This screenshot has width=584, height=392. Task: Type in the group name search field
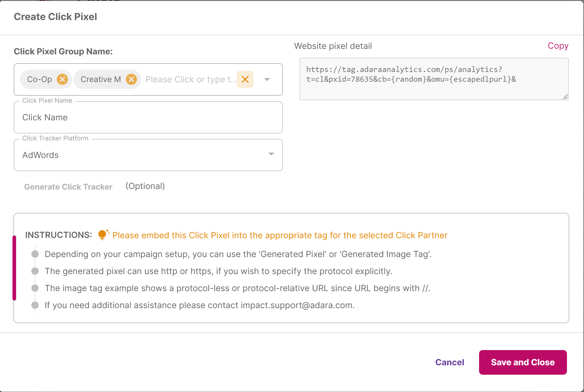(x=190, y=79)
